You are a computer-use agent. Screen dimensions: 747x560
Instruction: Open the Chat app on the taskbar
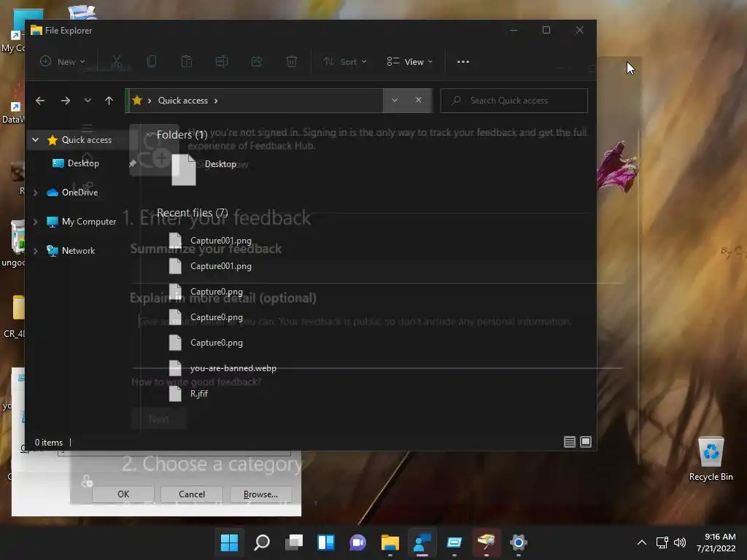pyautogui.click(x=357, y=542)
